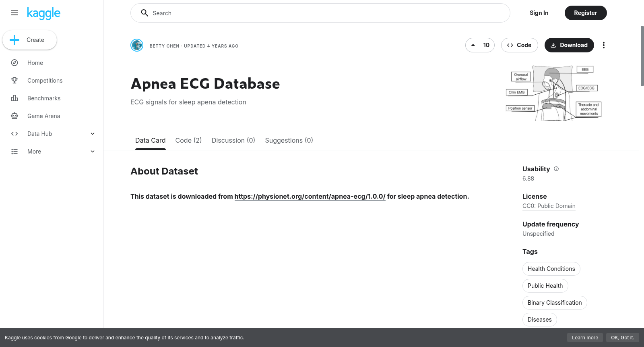
Task: Click the page vertical scrollbar
Action: click(642, 56)
